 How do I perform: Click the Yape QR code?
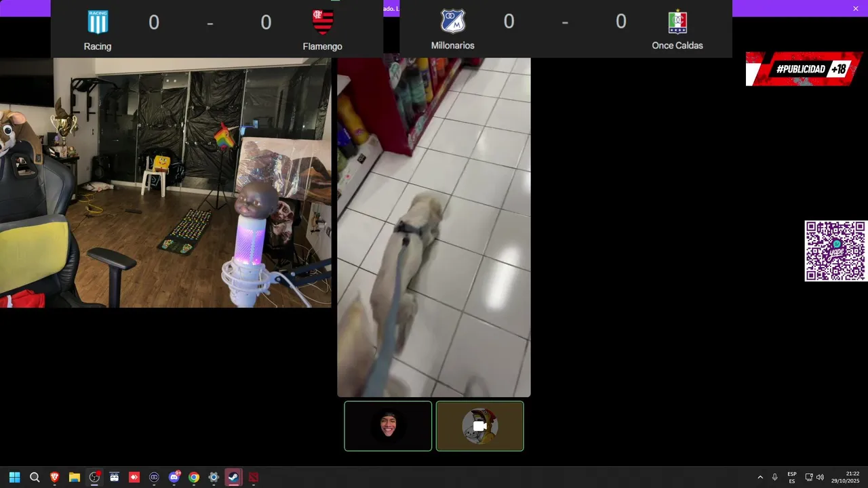835,251
